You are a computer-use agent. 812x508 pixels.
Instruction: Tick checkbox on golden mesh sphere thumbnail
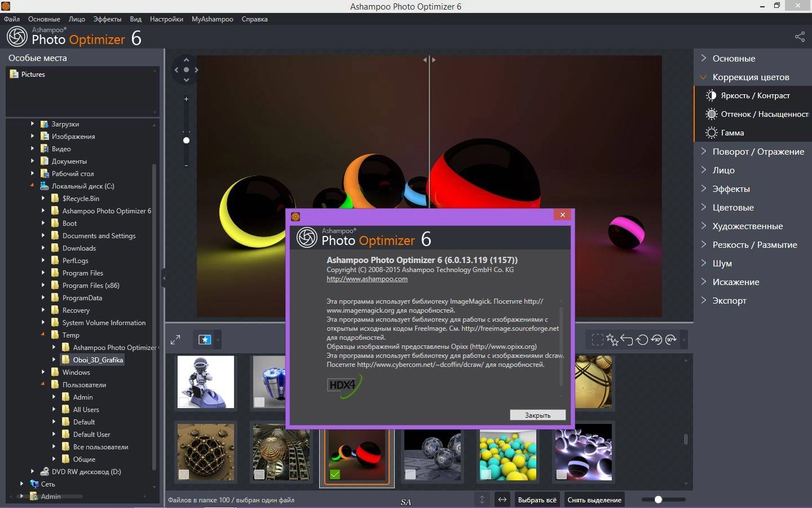point(183,475)
